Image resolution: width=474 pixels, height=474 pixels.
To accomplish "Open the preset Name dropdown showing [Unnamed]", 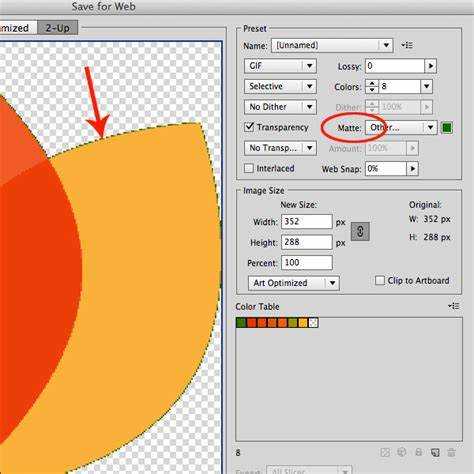I will pos(332,45).
